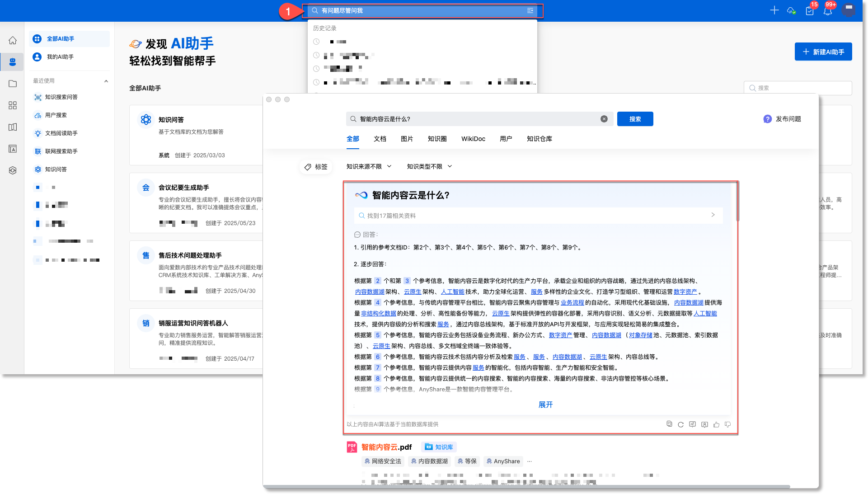Click the first 内容数据湖 link in the answer
Image resolution: width=868 pixels, height=494 pixels.
370,292
